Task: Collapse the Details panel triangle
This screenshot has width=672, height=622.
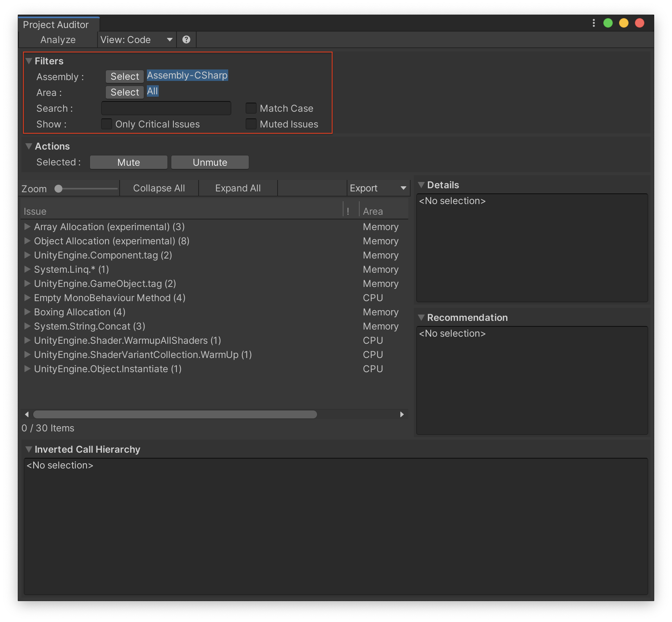Action: [421, 185]
